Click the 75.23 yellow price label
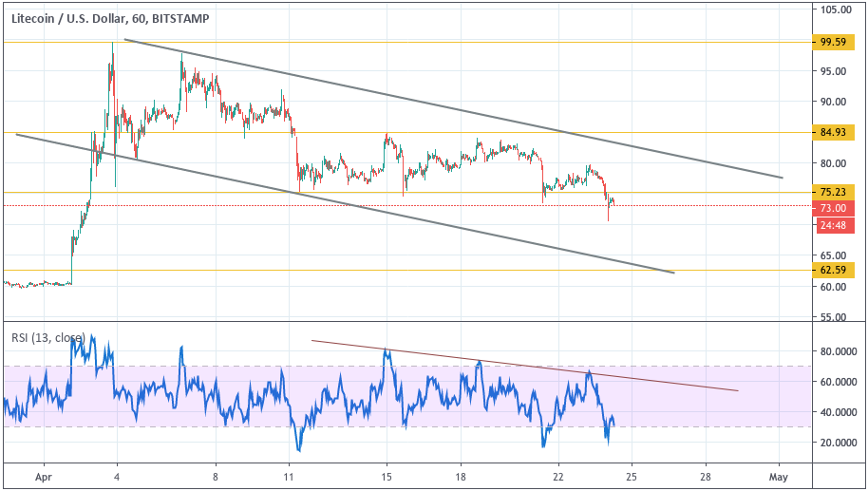 tap(833, 193)
